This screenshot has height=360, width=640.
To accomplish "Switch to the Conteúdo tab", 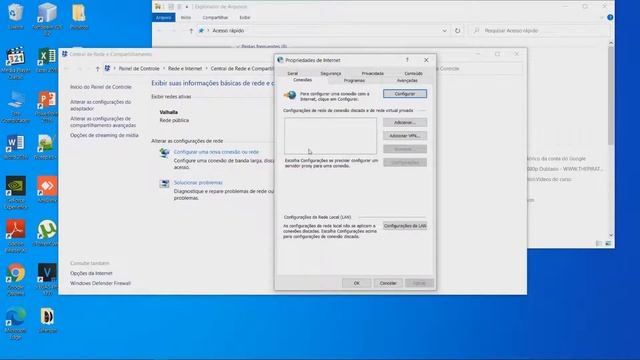I will 413,73.
